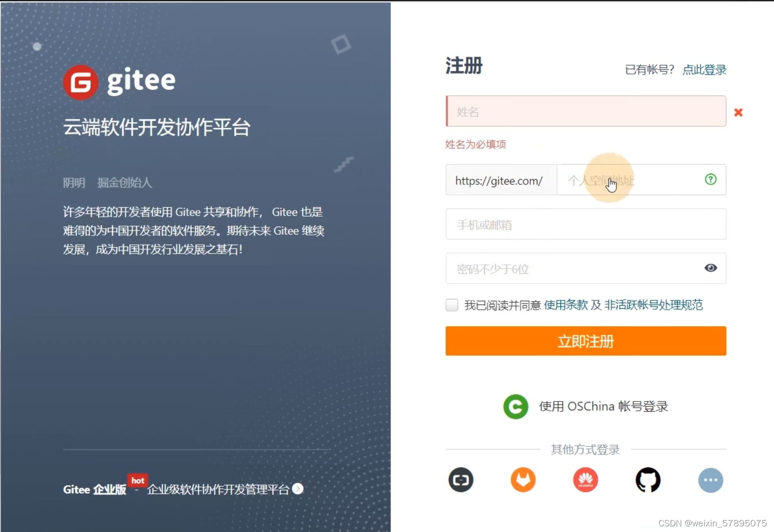Sign in with the Huawei icon
The height and width of the screenshot is (532, 774).
click(x=585, y=480)
